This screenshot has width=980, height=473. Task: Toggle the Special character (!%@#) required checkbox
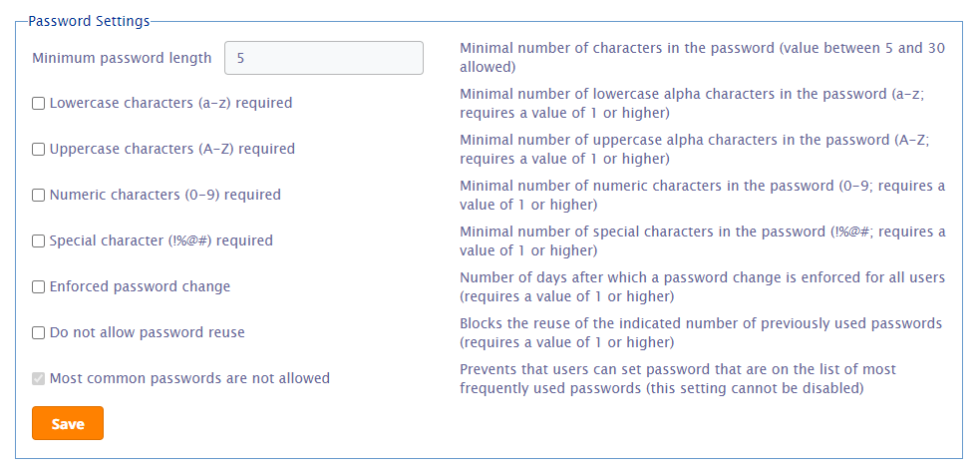(39, 240)
